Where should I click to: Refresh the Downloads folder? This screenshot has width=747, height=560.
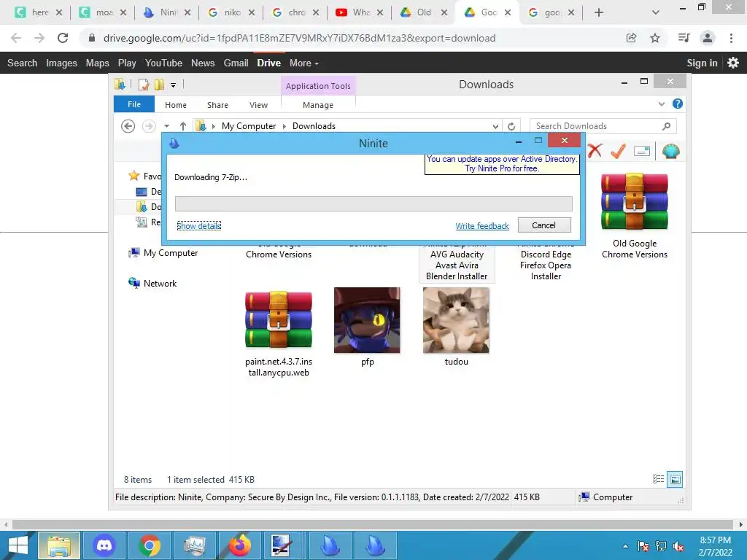click(x=511, y=126)
